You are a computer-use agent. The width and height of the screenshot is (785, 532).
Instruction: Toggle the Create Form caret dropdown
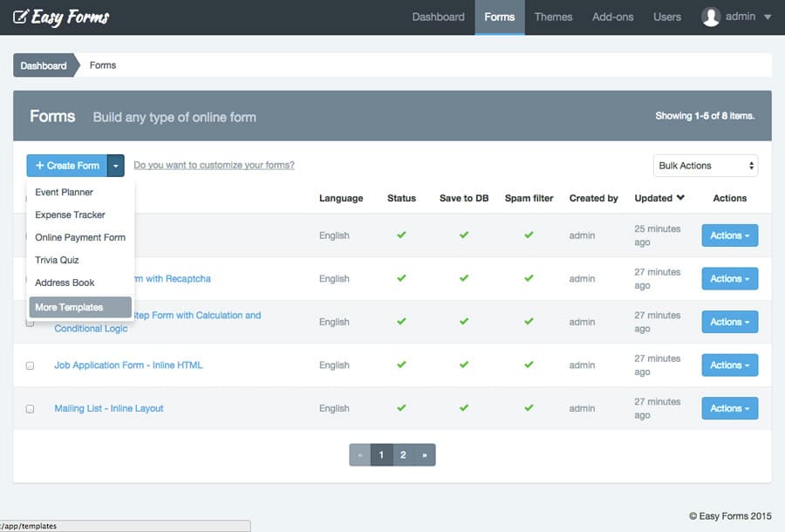pyautogui.click(x=116, y=166)
